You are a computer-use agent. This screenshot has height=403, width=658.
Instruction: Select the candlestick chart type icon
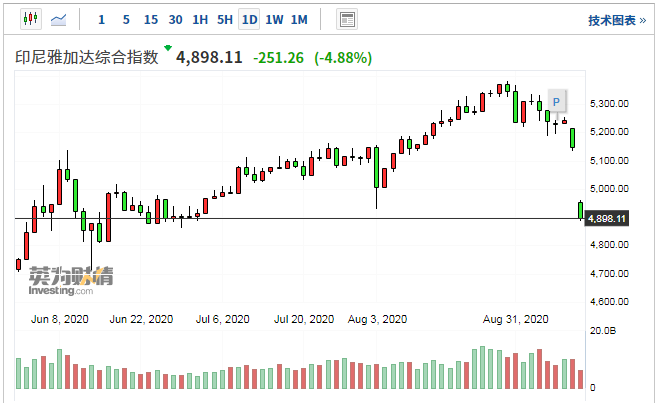[x=29, y=19]
